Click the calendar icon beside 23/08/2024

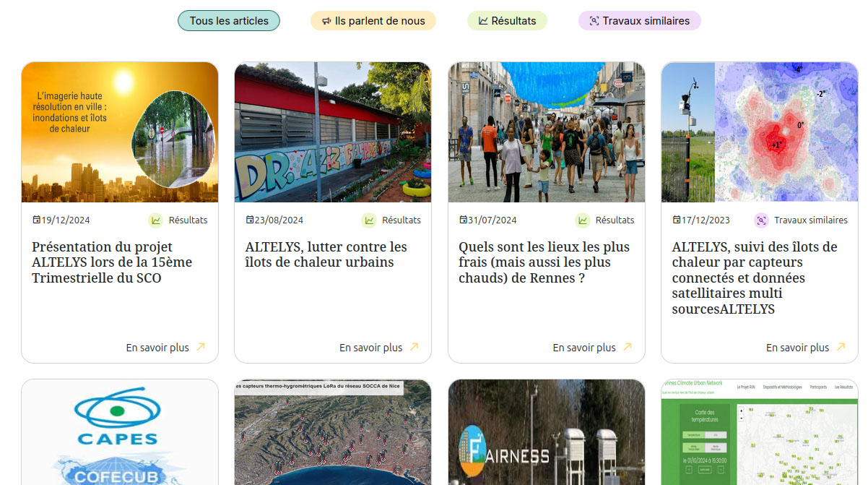(250, 220)
